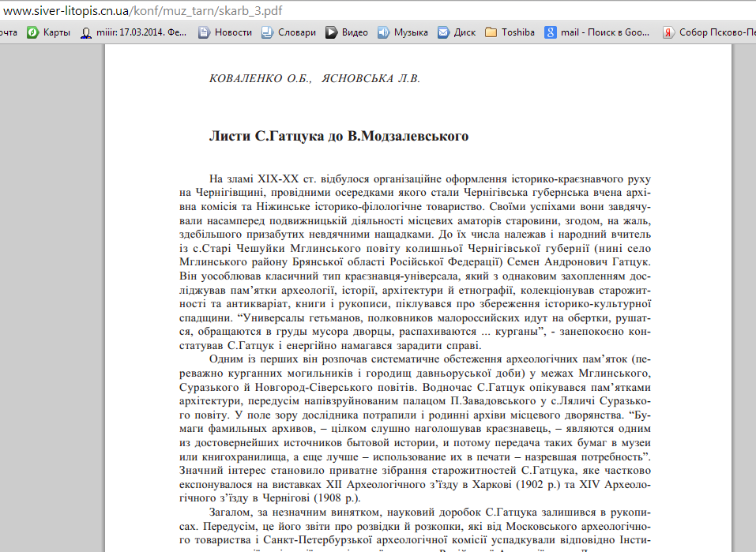Click the Словари bookmark icon

click(x=267, y=32)
